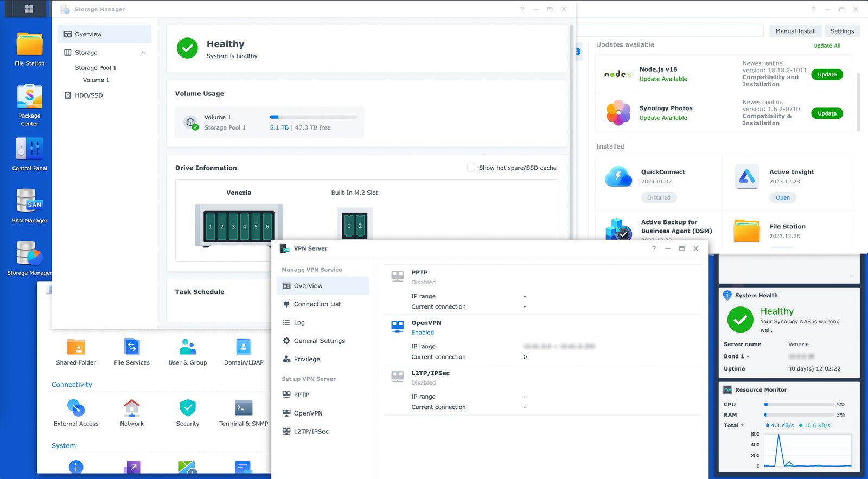Click Volume 1 usage progress bar
The image size is (868, 479).
[314, 117]
